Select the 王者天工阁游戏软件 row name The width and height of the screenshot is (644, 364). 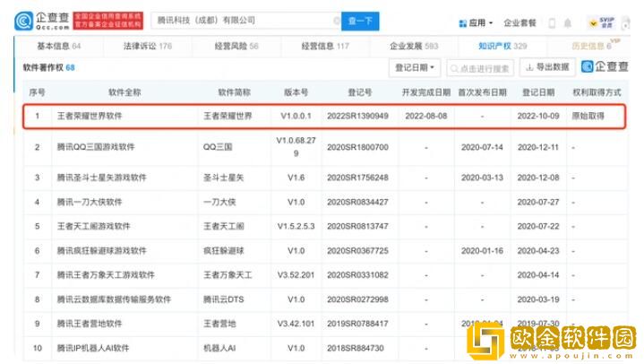[93, 226]
